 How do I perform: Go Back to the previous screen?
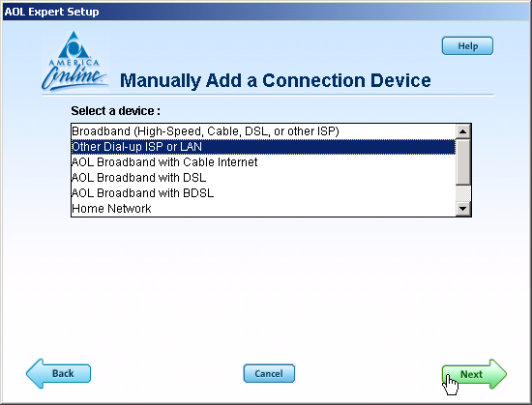58,373
